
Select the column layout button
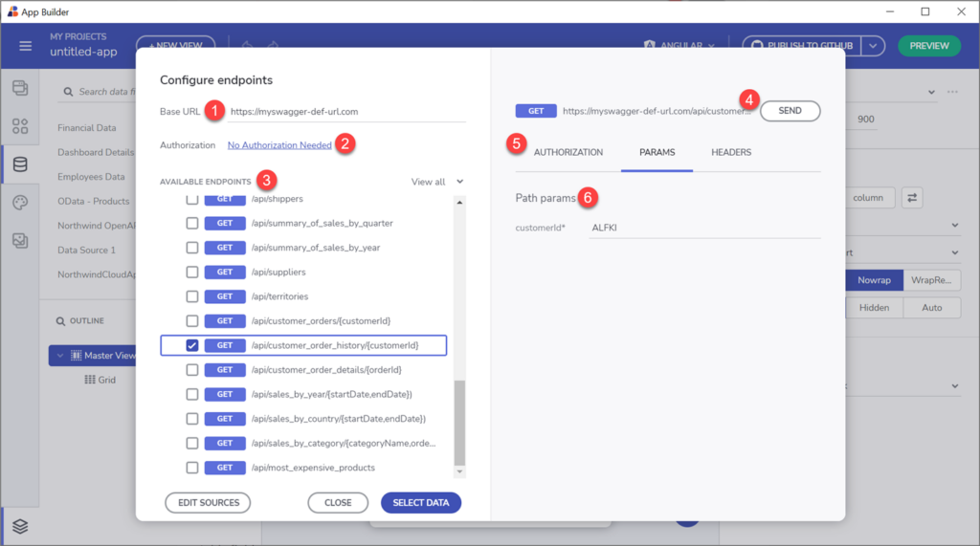[867, 197]
